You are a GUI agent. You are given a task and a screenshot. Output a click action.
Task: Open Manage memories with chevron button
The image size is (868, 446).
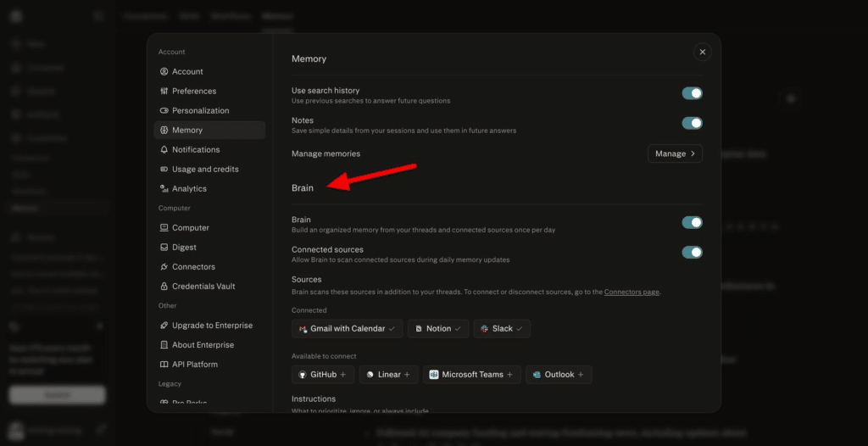click(x=675, y=153)
